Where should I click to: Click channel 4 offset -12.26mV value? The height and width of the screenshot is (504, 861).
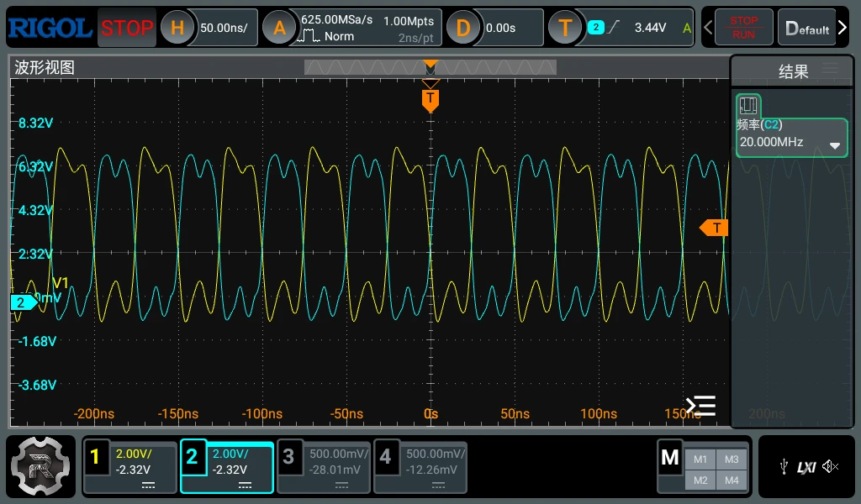pos(431,470)
